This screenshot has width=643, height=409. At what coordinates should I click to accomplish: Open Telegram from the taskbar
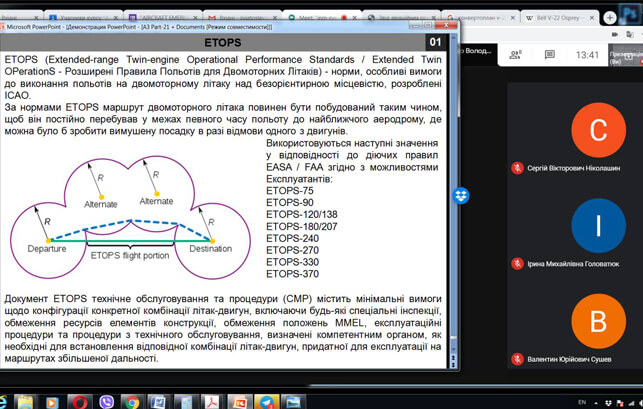267,400
